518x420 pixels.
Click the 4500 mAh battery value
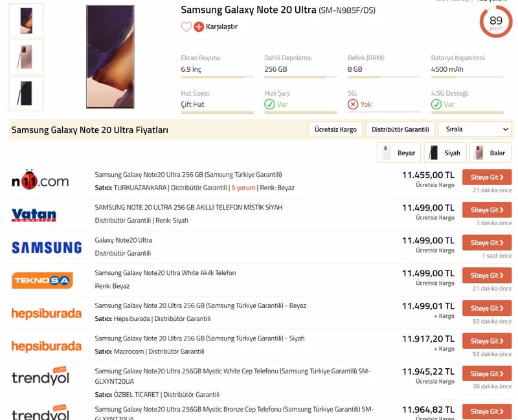pos(447,69)
